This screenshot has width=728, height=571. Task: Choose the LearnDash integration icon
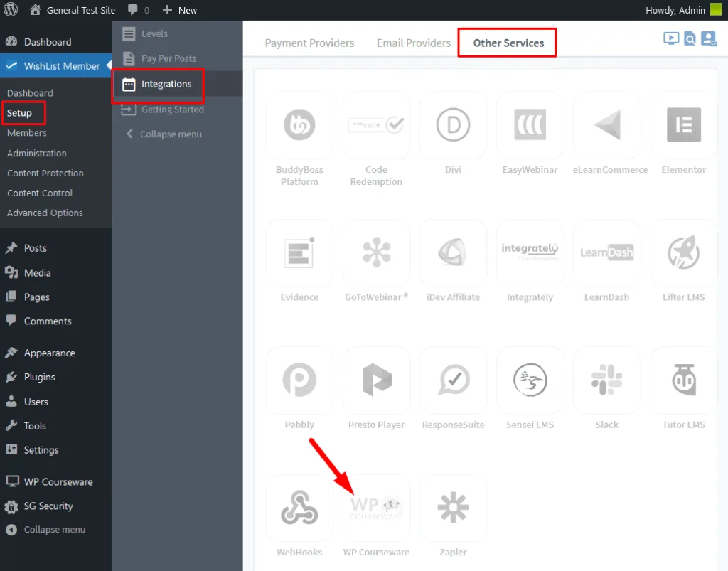(x=607, y=252)
